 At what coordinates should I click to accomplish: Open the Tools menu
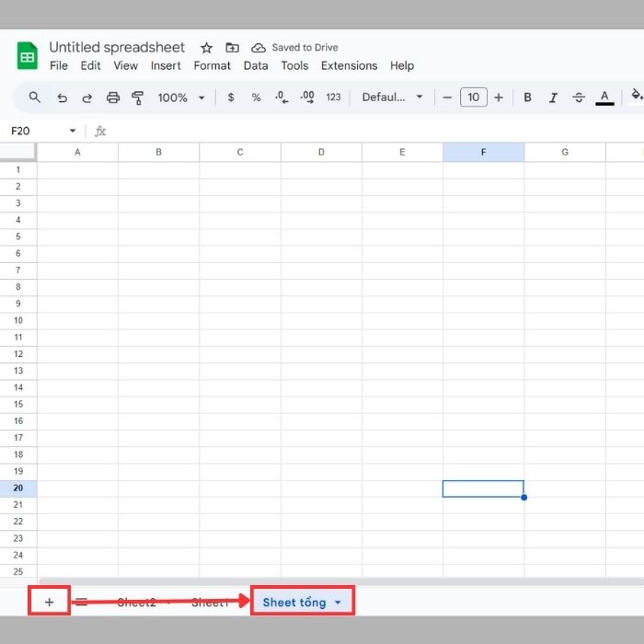[294, 65]
